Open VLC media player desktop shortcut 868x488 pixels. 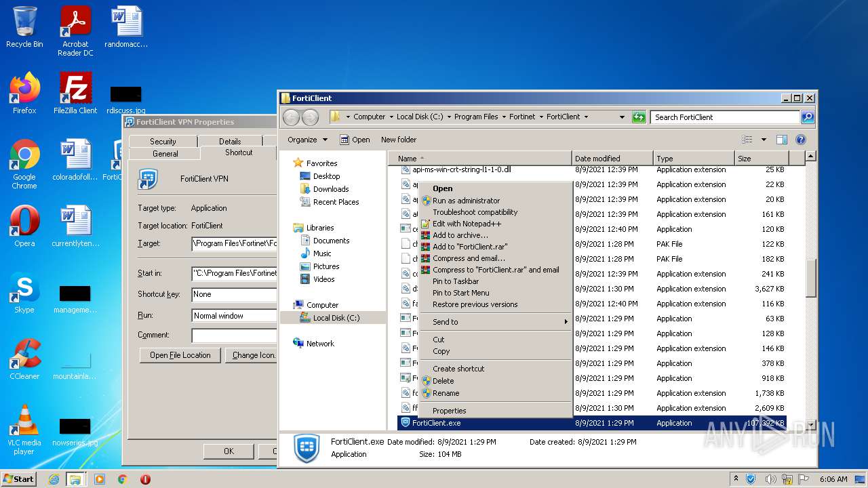[24, 430]
